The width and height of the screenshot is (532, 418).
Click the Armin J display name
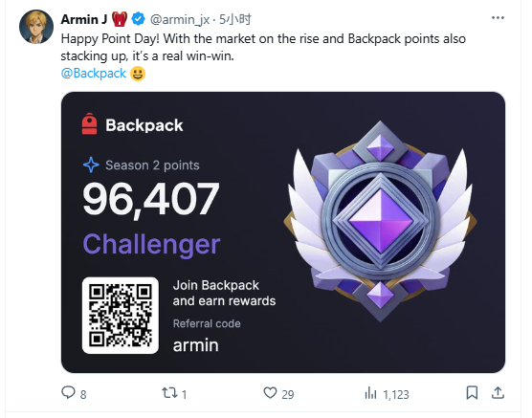click(84, 19)
